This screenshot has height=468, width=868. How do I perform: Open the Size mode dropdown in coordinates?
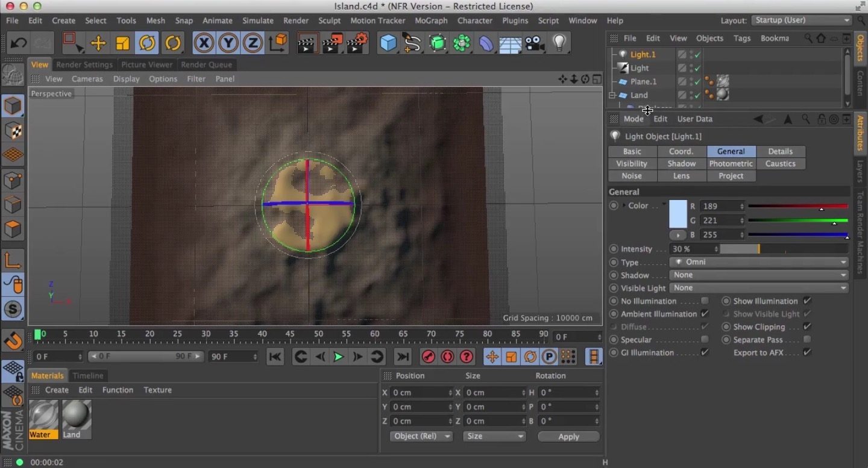[x=494, y=436]
